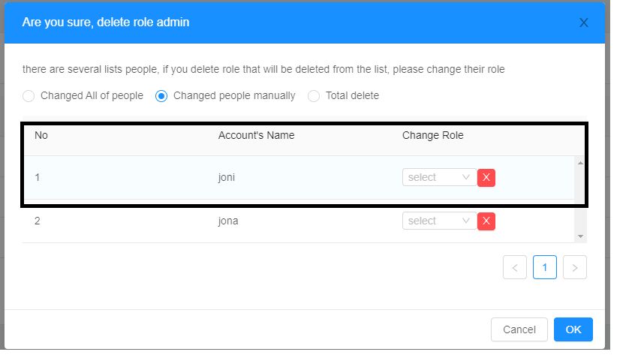Screen dimensions: 644x361
Task: Click the jona account row name
Action: 228,221
